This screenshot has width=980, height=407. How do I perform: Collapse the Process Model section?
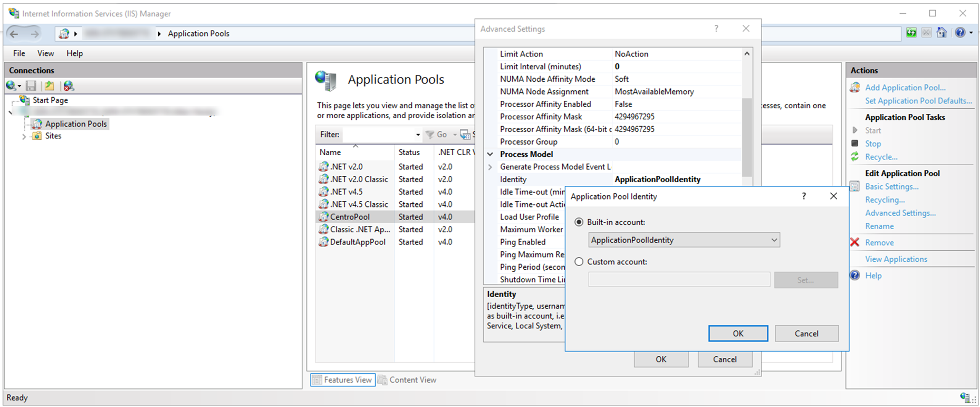pyautogui.click(x=490, y=154)
